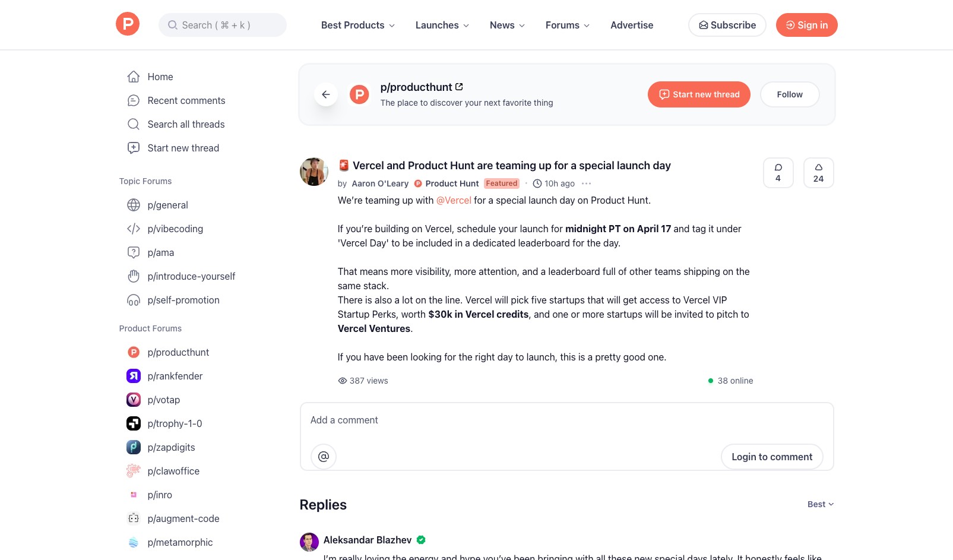
Task: Expand the Best Products menu
Action: 358,25
